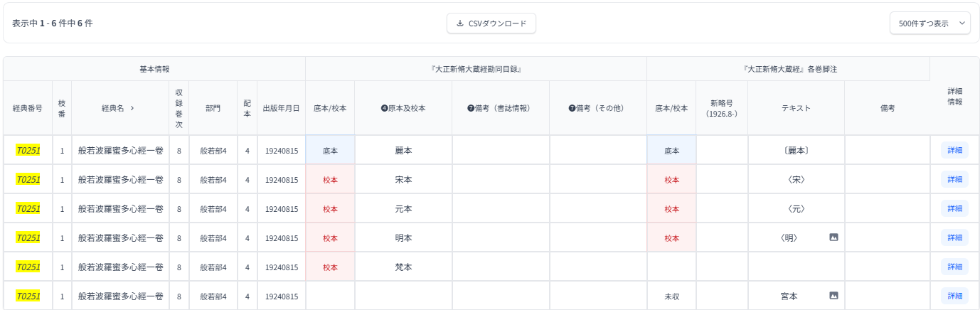Download the results with CSVダウンロード

(491, 23)
